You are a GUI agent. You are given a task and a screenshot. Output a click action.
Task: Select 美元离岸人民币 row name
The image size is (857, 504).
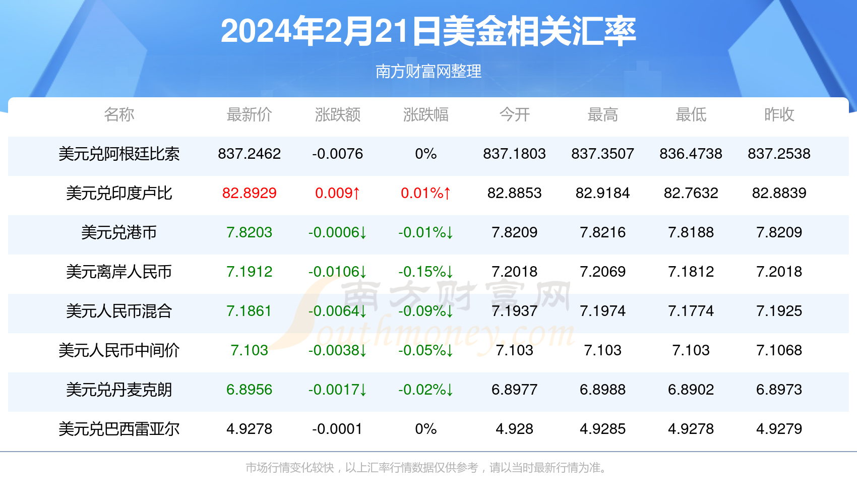tap(119, 272)
